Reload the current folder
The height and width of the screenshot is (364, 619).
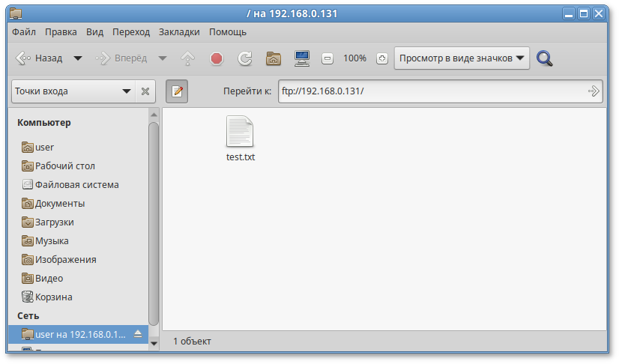(244, 58)
